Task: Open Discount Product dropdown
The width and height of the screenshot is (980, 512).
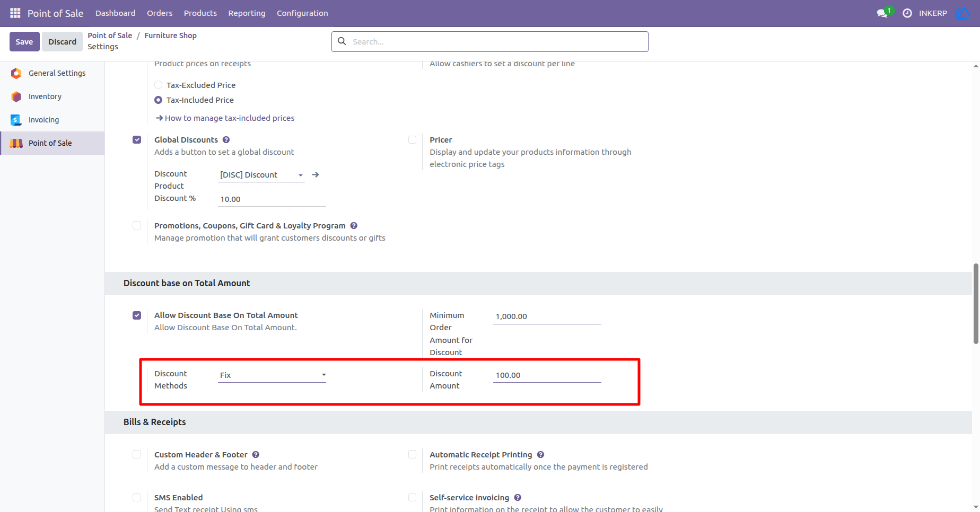Action: (x=261, y=175)
